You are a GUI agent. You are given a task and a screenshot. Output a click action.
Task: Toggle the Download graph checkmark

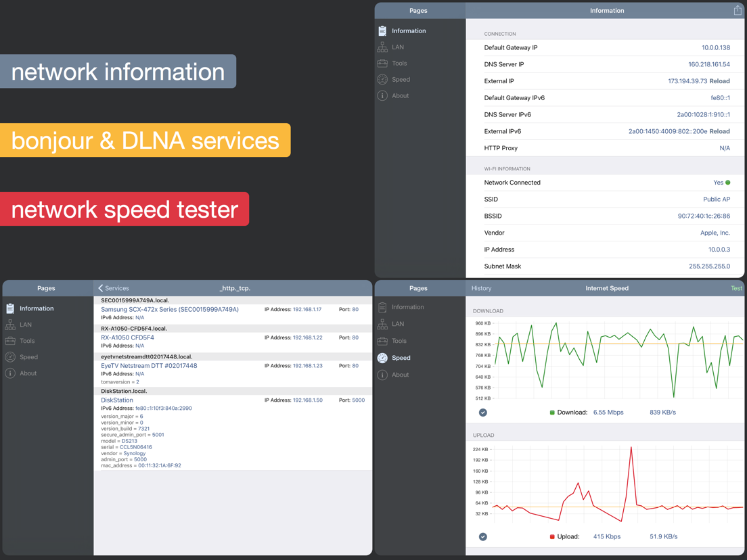click(482, 413)
